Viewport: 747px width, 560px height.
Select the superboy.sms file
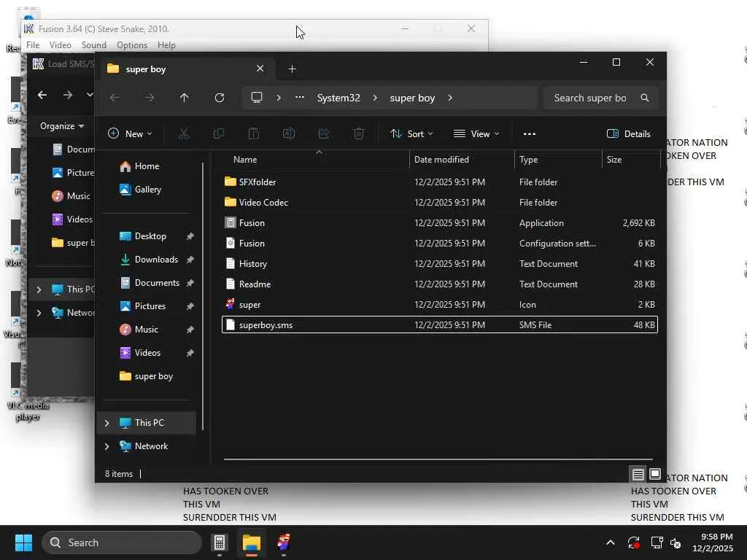(x=440, y=324)
